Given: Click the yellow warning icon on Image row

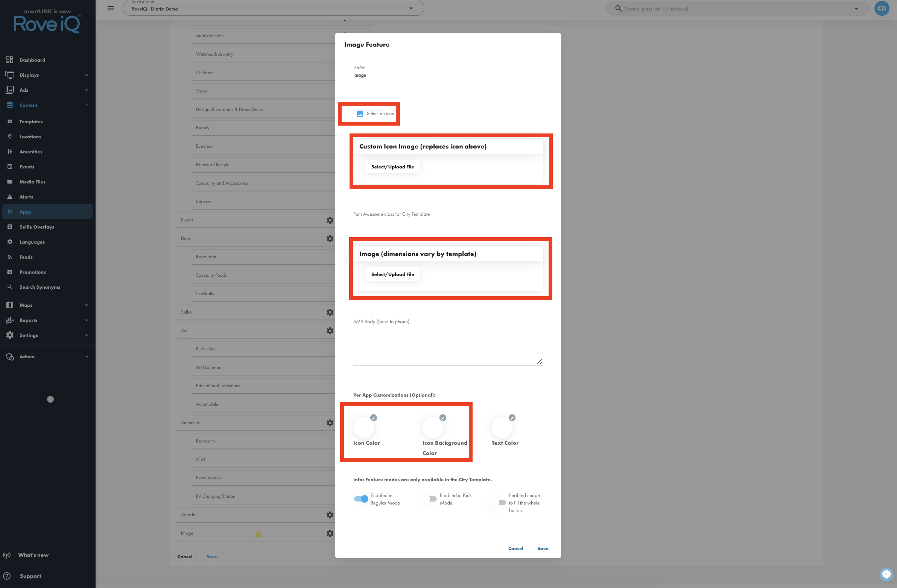Looking at the screenshot, I should (x=258, y=533).
